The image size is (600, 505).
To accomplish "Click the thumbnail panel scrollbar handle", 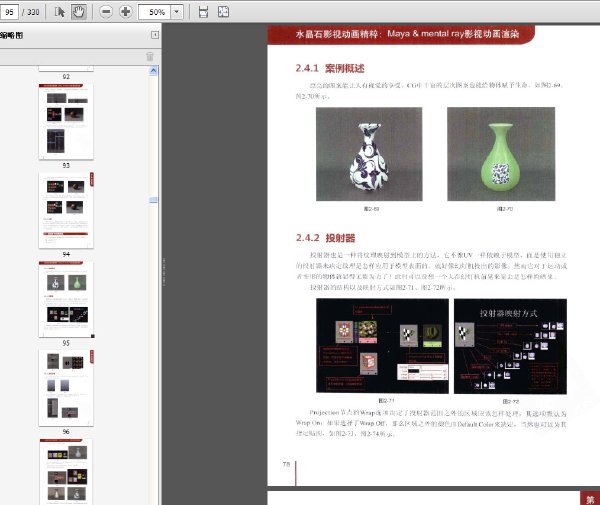I will point(153,200).
